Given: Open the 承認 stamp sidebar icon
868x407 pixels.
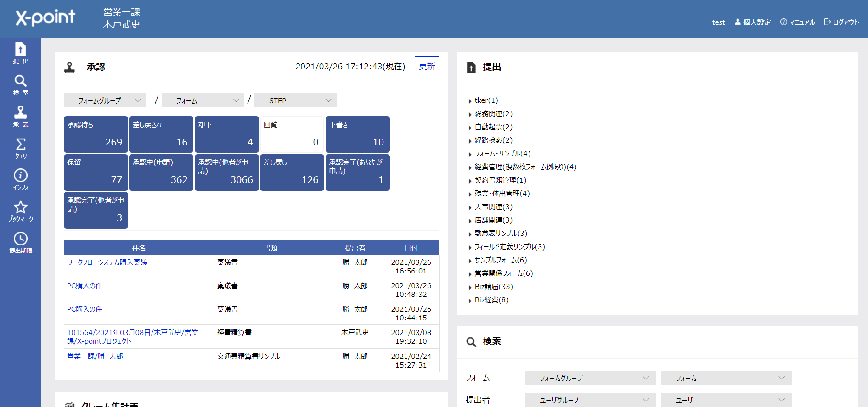Looking at the screenshot, I should [x=20, y=117].
